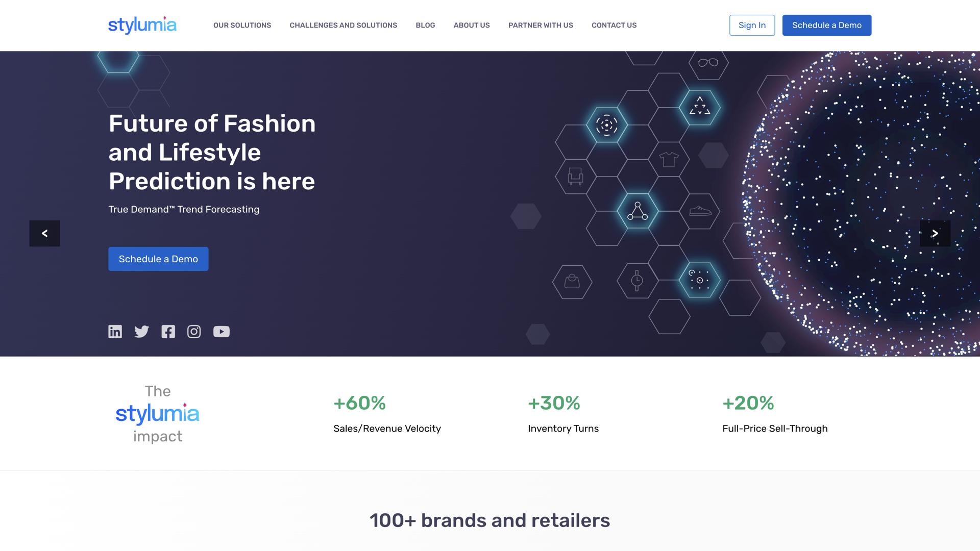Click the Stylumia logo in header
Viewport: 980px width, 551px height.
click(x=142, y=25)
